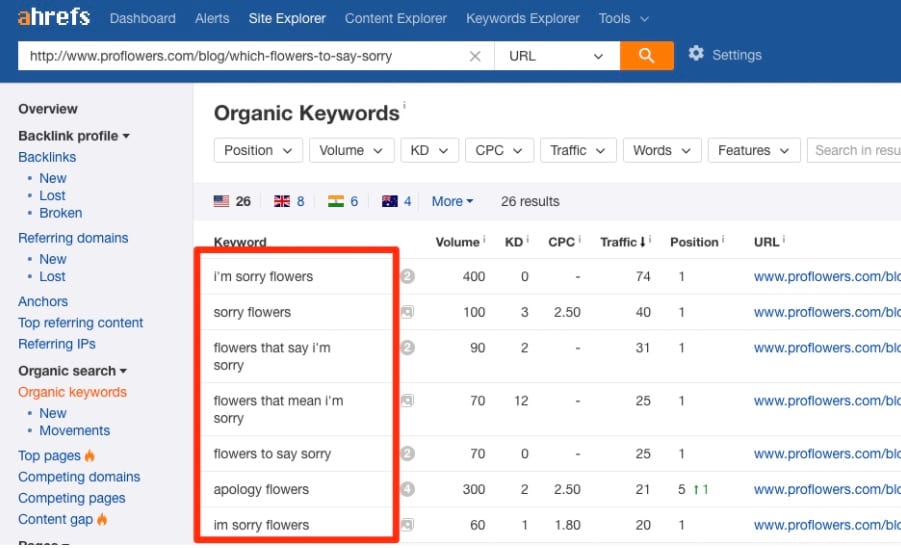Click the ahrefs logo
This screenshot has width=901, height=548.
point(54,17)
